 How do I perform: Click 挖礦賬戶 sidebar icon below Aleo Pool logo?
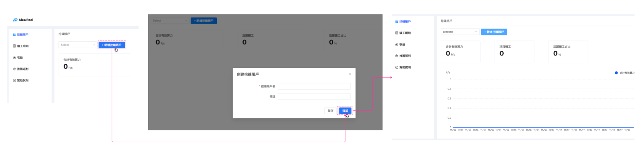[x=14, y=35]
